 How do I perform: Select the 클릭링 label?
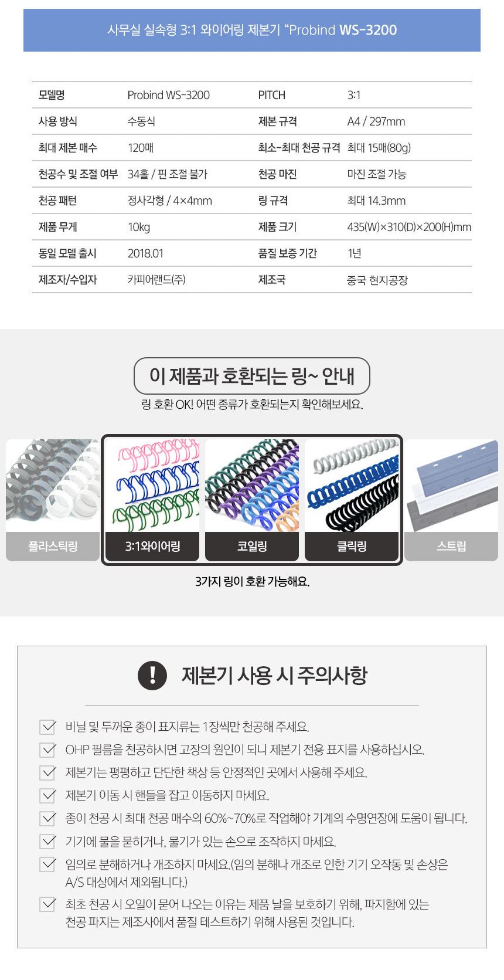click(x=352, y=547)
